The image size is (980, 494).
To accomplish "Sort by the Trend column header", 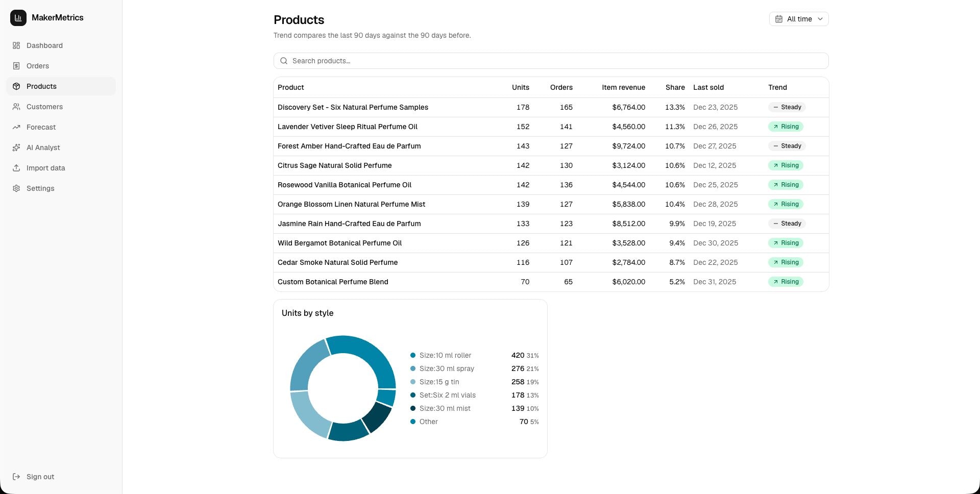I will (777, 87).
